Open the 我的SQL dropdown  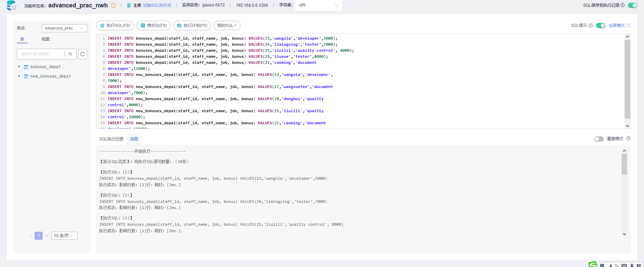[x=227, y=26]
